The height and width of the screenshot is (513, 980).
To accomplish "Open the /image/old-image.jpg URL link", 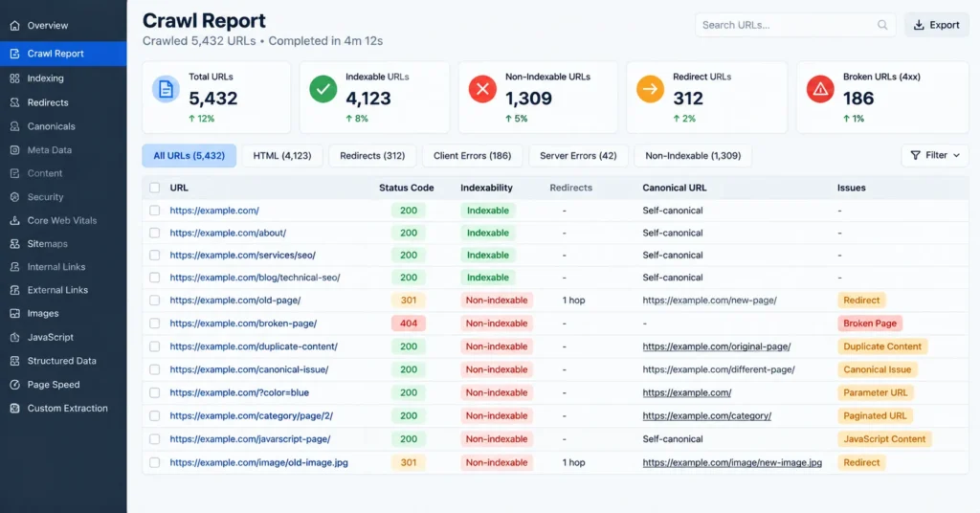I will (258, 463).
